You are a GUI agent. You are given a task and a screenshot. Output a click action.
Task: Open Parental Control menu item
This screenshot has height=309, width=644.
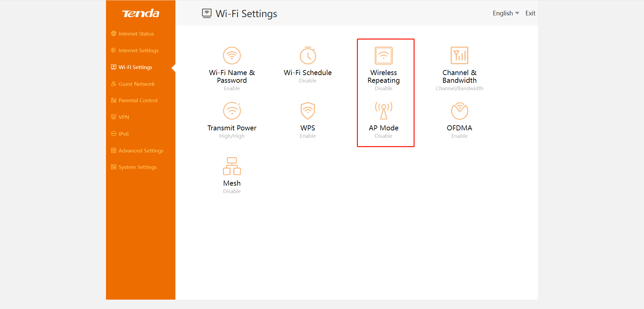(x=138, y=101)
